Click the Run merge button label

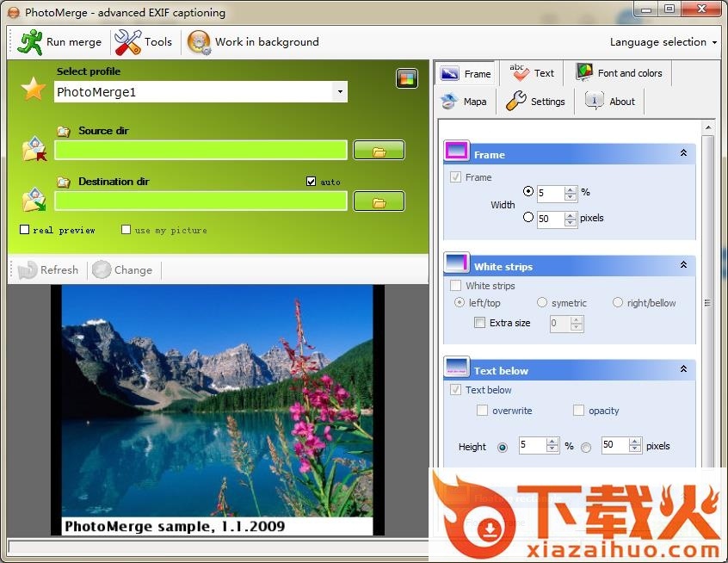74,42
